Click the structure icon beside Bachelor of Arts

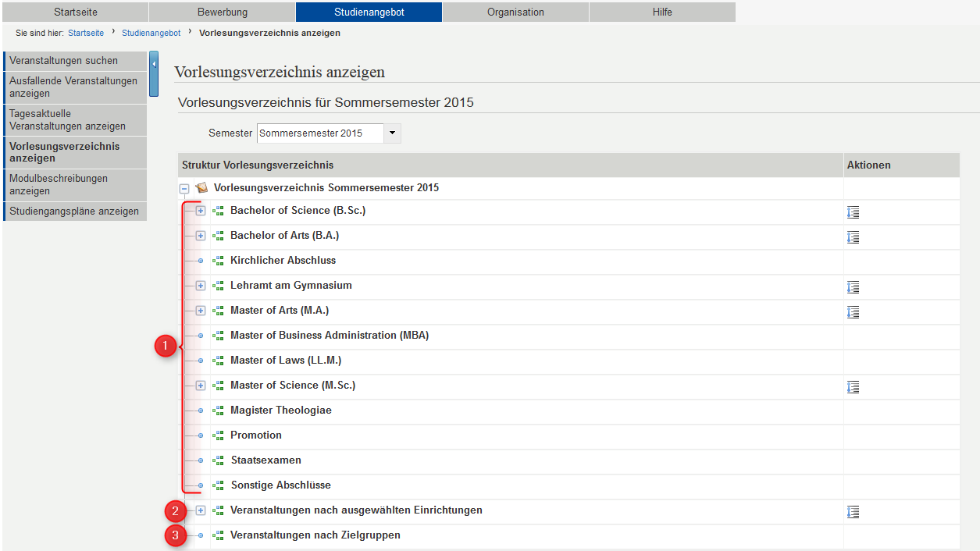218,236
